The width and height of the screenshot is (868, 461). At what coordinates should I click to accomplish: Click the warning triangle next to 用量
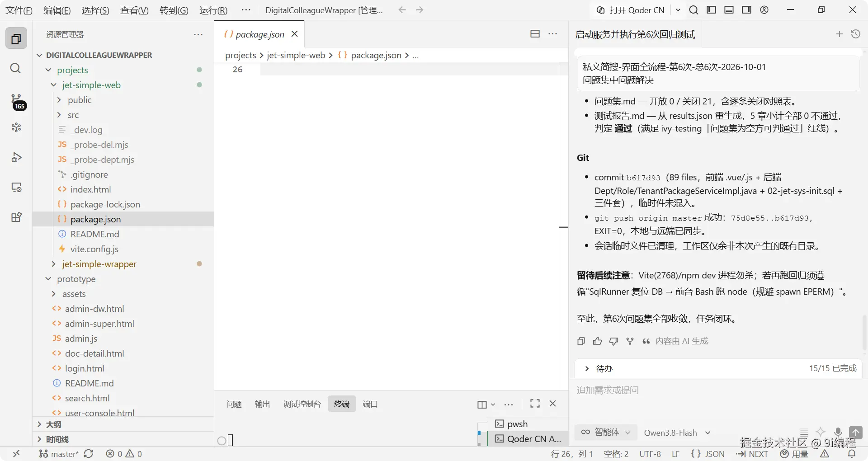tap(825, 454)
